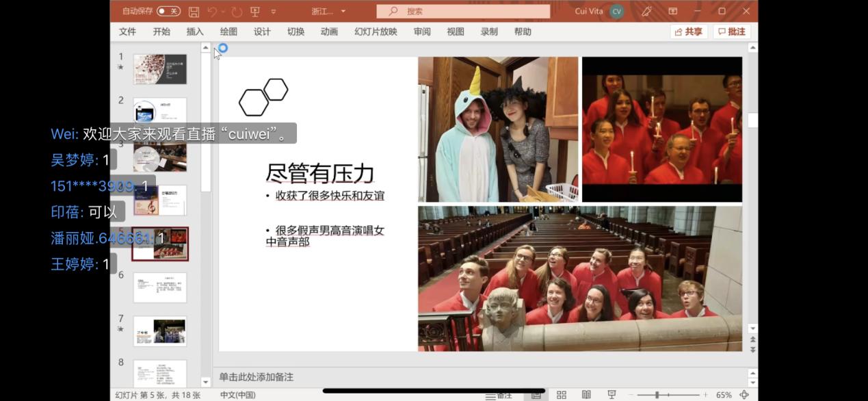Screen dimensions: 868x401
Task: Switch to the 动画 (Animations) tab
Action: pos(329,31)
